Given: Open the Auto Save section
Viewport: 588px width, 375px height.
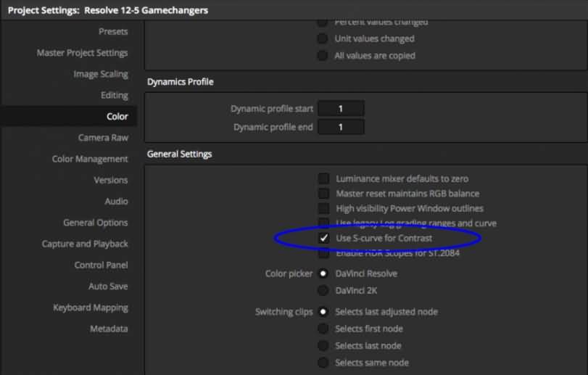Looking at the screenshot, I should tap(108, 287).
